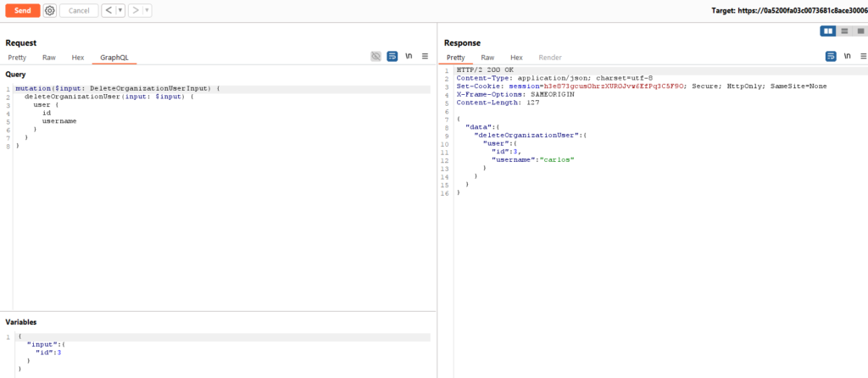Click "id":3 value in Variables editor

48,352
